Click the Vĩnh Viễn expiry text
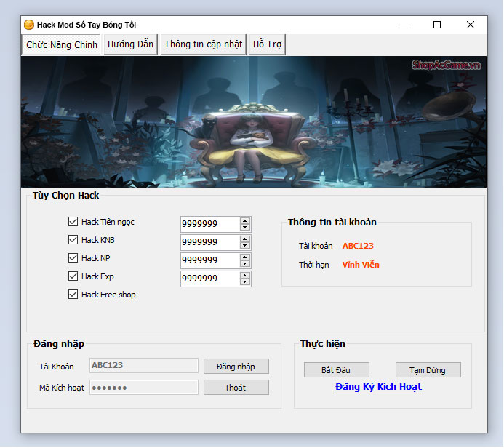Image resolution: width=504 pixels, height=448 pixels. pyautogui.click(x=361, y=265)
